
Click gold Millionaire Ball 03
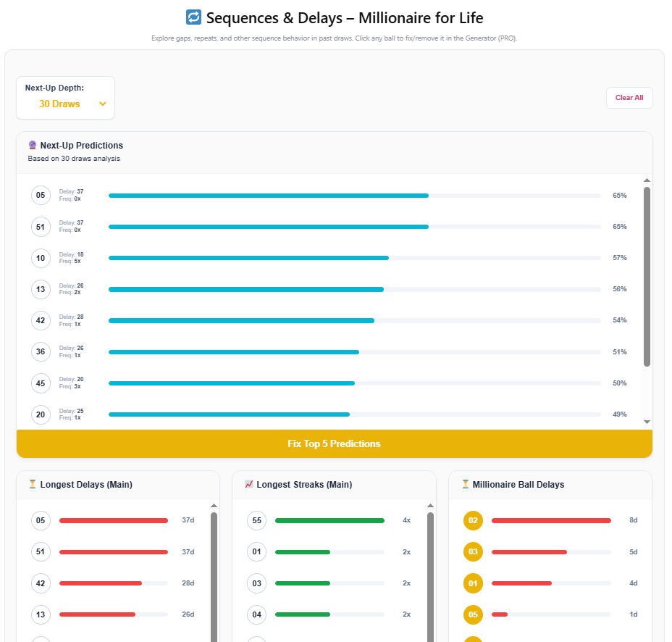[473, 552]
